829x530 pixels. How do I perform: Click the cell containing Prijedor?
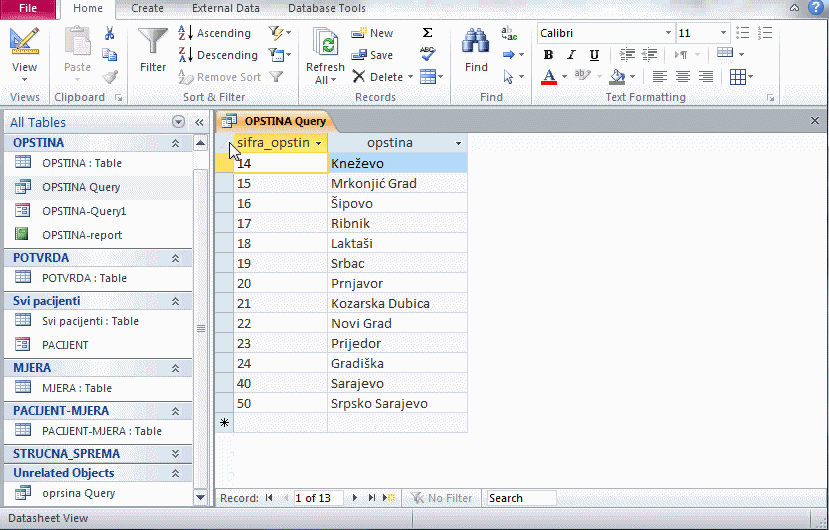398,343
